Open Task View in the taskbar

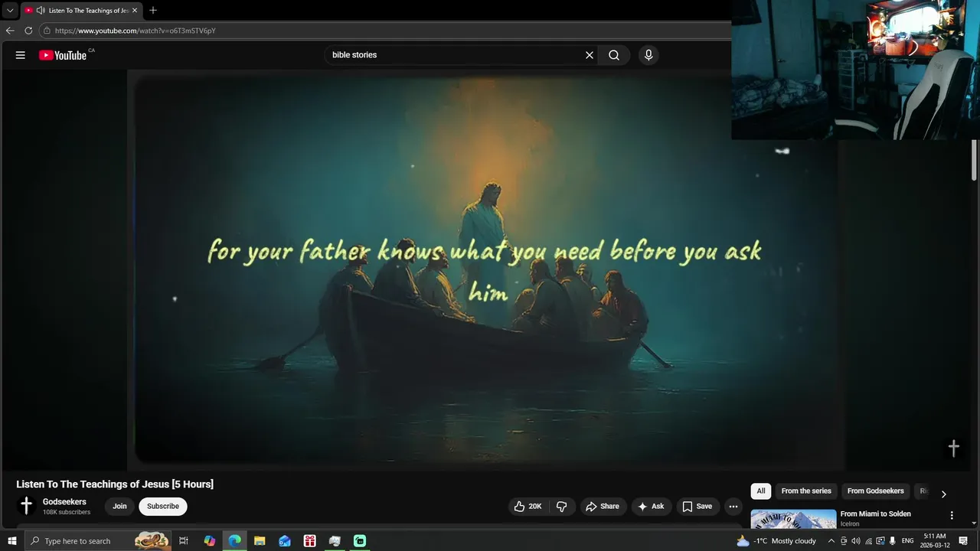click(184, 541)
